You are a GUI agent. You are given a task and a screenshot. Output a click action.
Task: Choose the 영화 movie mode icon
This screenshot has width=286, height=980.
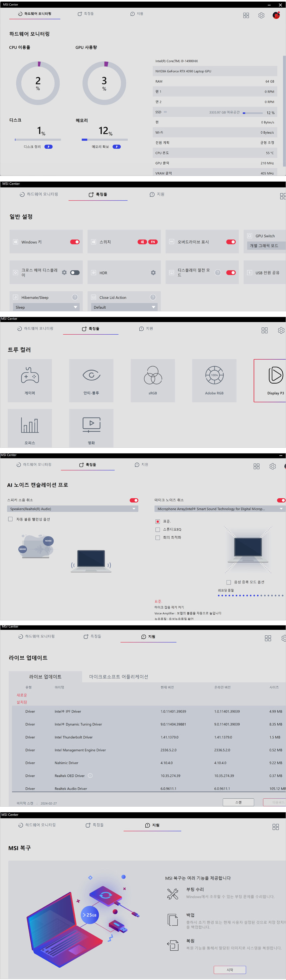click(91, 424)
